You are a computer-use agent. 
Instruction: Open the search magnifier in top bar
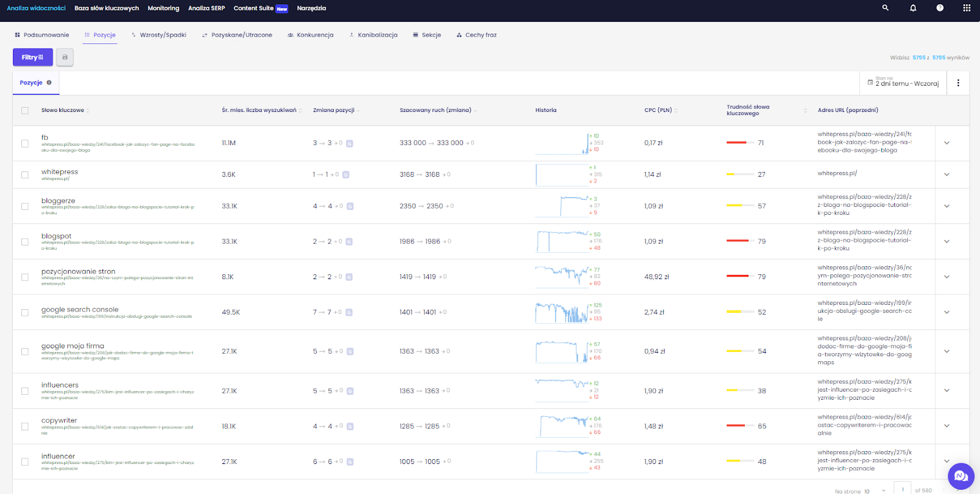[885, 8]
